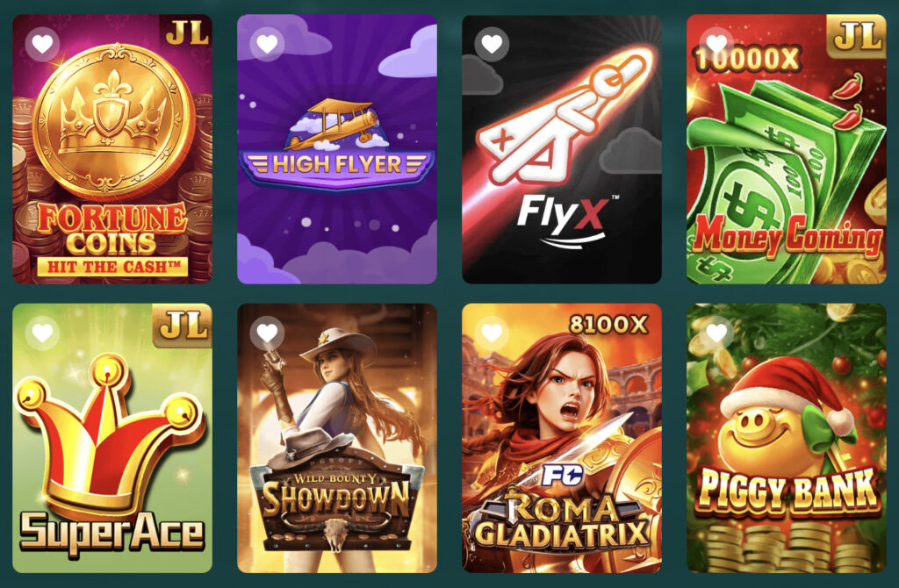Open the FlyX rocket crash game
This screenshot has height=588, width=899.
pyautogui.click(x=562, y=149)
